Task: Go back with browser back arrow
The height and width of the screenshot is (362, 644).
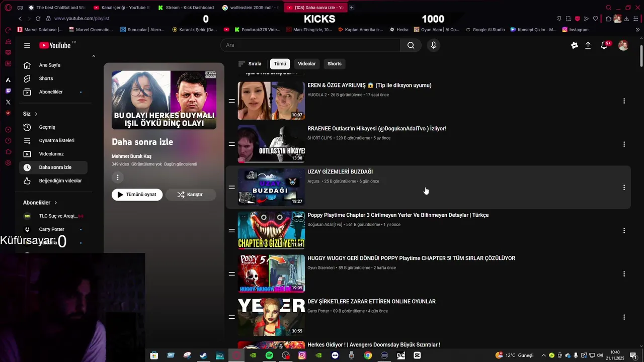Action: click(20, 19)
